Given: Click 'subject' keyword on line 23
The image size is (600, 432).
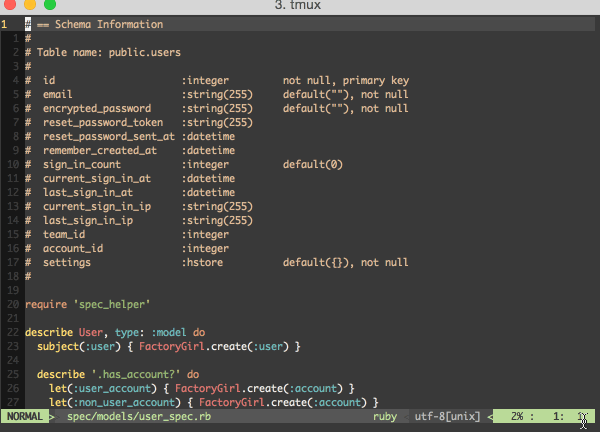Looking at the screenshot, I should pos(58,347).
